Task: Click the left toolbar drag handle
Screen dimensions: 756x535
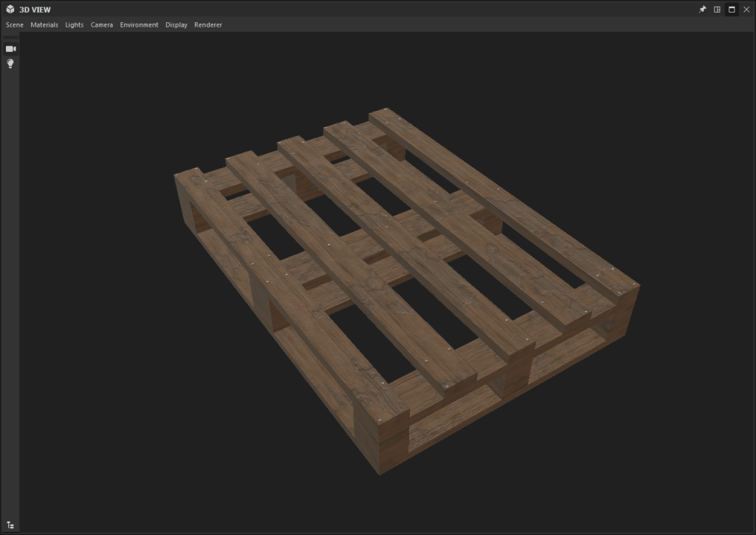Action: point(10,38)
